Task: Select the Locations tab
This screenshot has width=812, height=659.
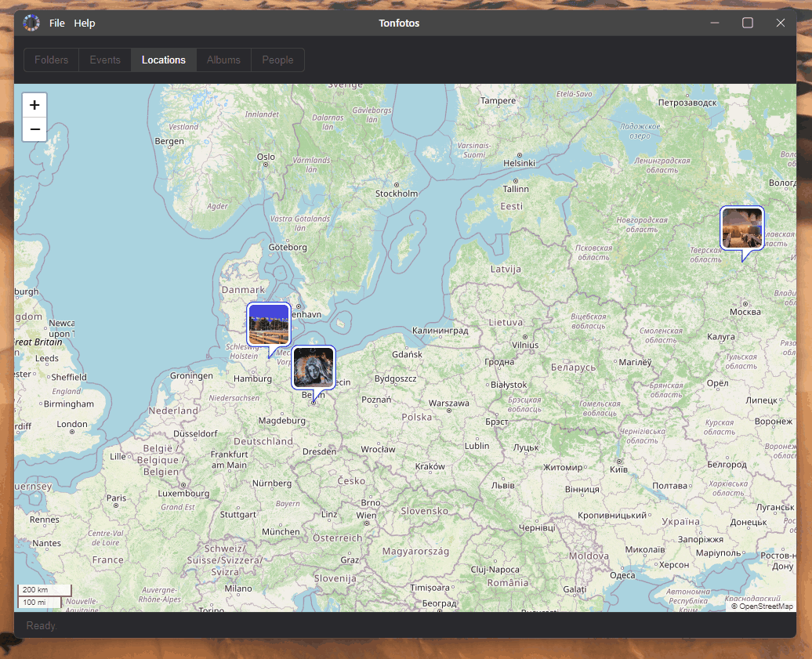Action: pos(164,60)
